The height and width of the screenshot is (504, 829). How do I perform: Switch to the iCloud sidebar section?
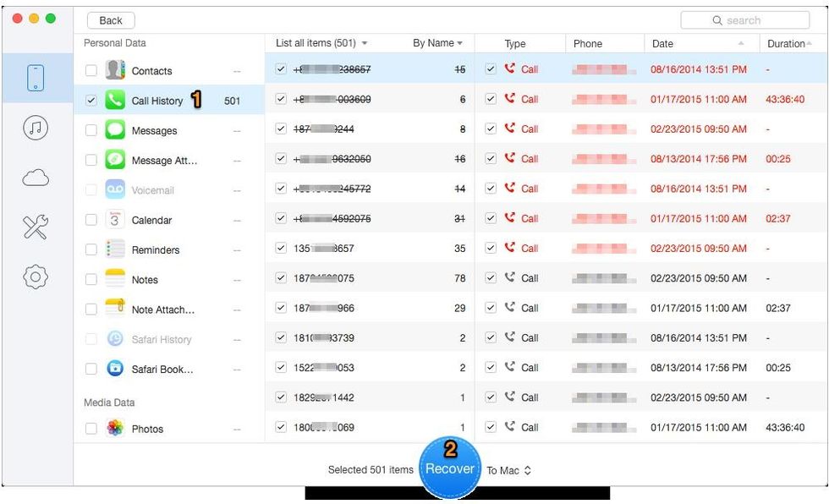36,177
